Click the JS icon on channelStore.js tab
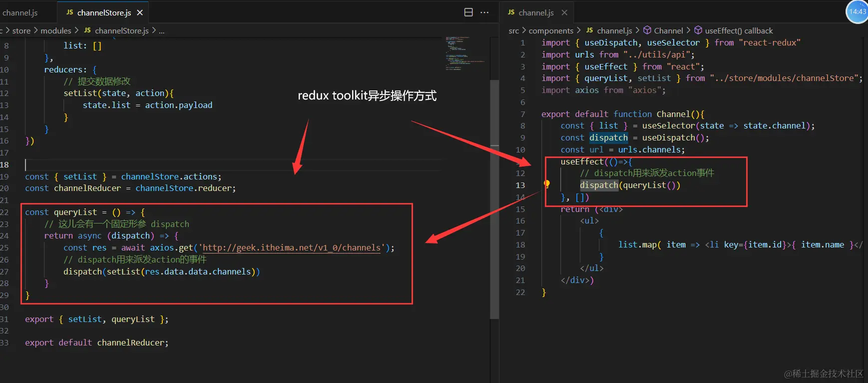This screenshot has width=868, height=383. 70,12
